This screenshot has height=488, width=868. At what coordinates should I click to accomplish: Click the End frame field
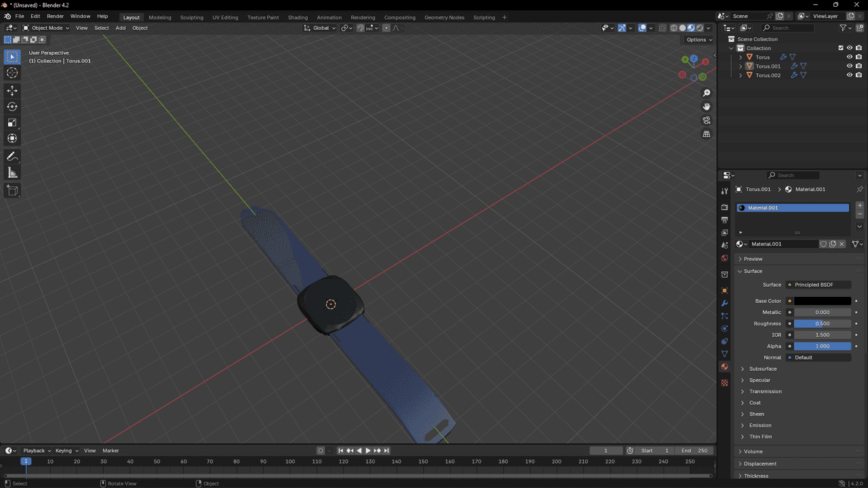[694, 451]
